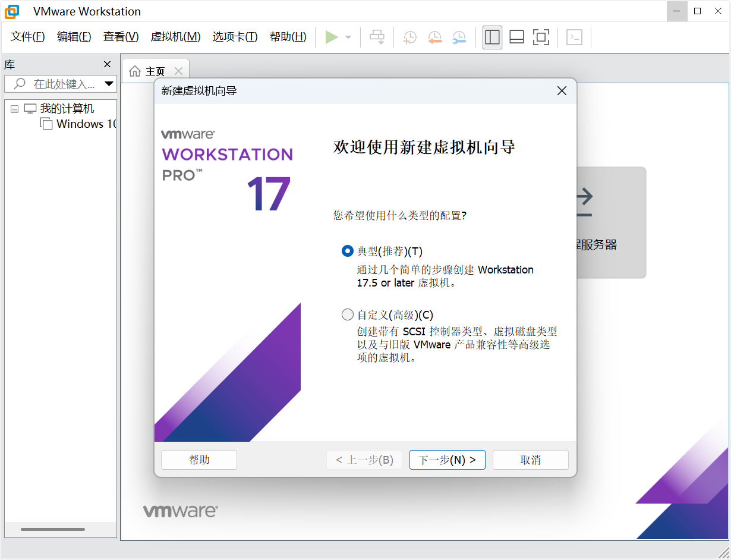
Task: Click the Help (帮助) button in wizard
Action: [199, 460]
